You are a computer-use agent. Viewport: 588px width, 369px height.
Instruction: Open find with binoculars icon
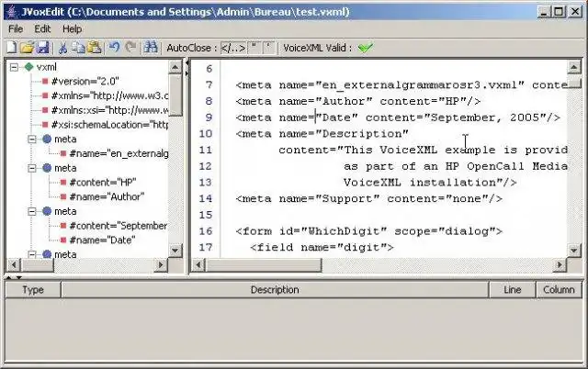point(151,48)
